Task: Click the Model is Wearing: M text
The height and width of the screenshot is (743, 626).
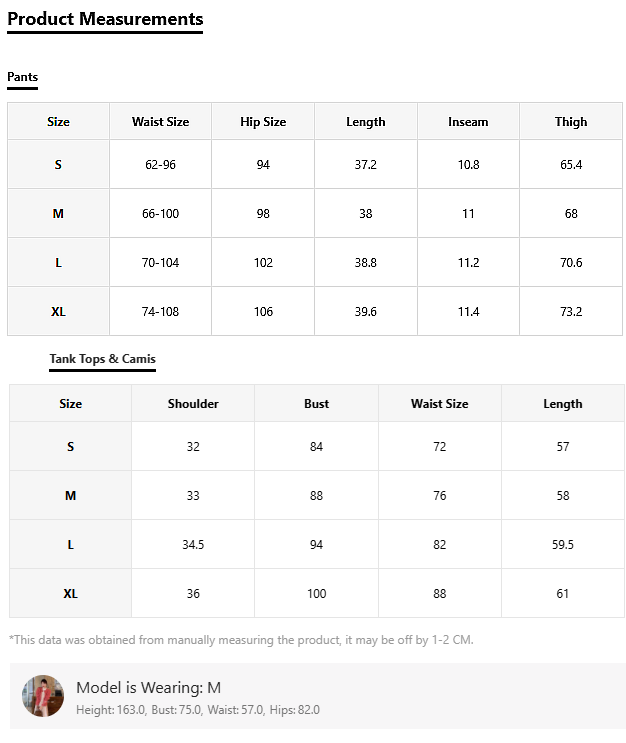Action: [x=148, y=687]
